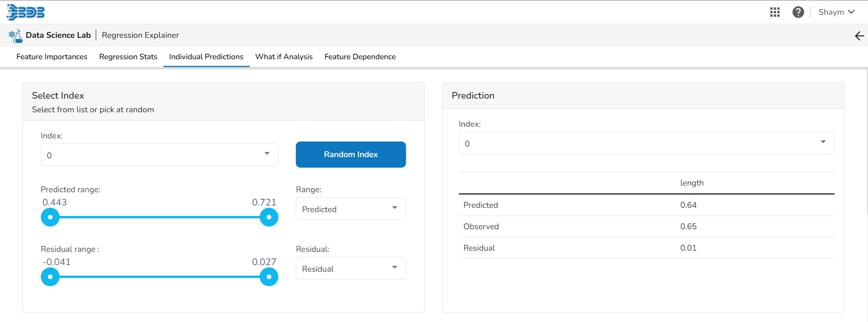Open the Index dropdown in Select Index
The width and height of the screenshot is (868, 322).
(x=159, y=155)
